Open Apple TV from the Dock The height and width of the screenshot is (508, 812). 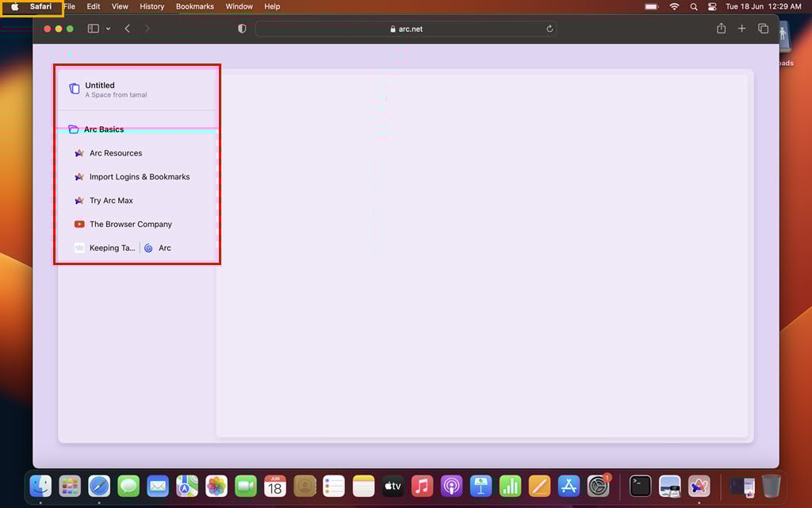pyautogui.click(x=393, y=487)
